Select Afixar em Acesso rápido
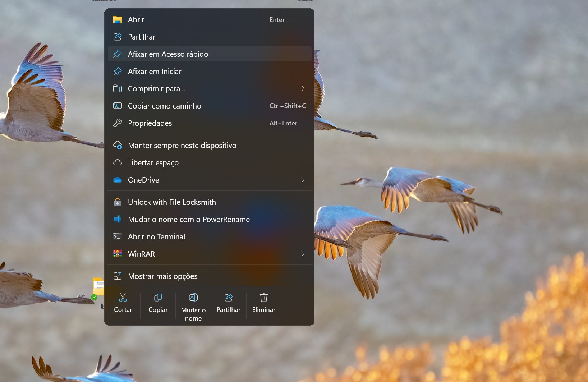Viewport: 588px width, 382px height. tap(168, 54)
